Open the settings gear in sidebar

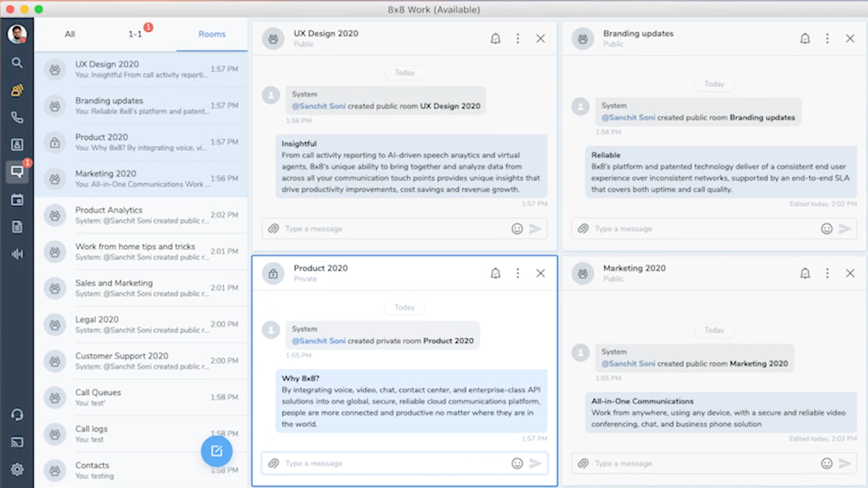[x=17, y=469]
